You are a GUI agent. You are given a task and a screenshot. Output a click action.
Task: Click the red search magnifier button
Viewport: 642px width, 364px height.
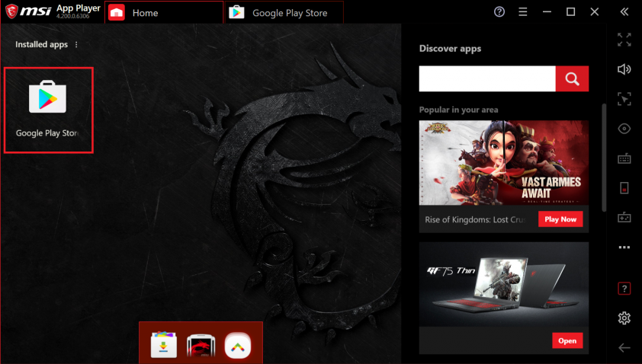572,78
